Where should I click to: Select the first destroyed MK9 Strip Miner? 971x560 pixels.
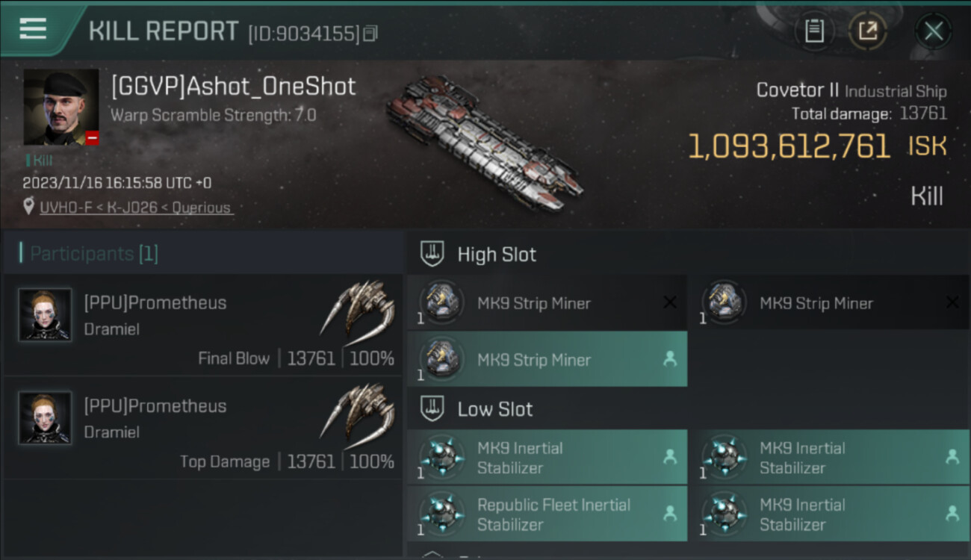547,303
